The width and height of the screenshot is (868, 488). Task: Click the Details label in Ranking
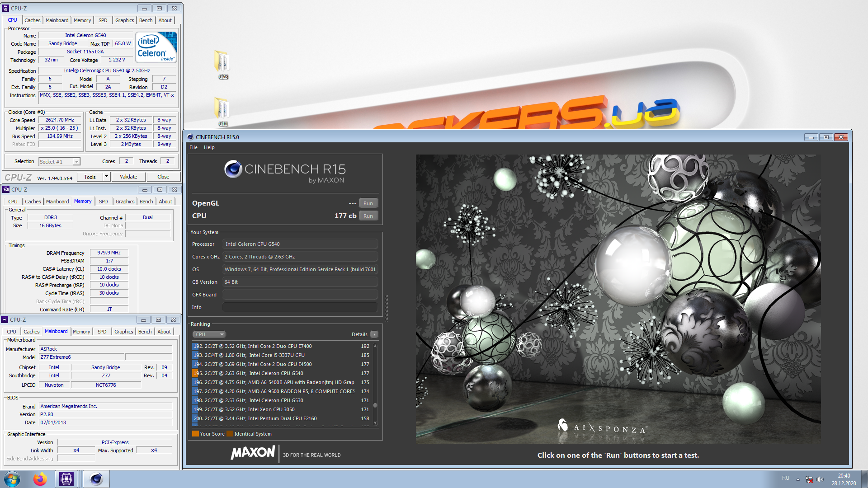(359, 334)
